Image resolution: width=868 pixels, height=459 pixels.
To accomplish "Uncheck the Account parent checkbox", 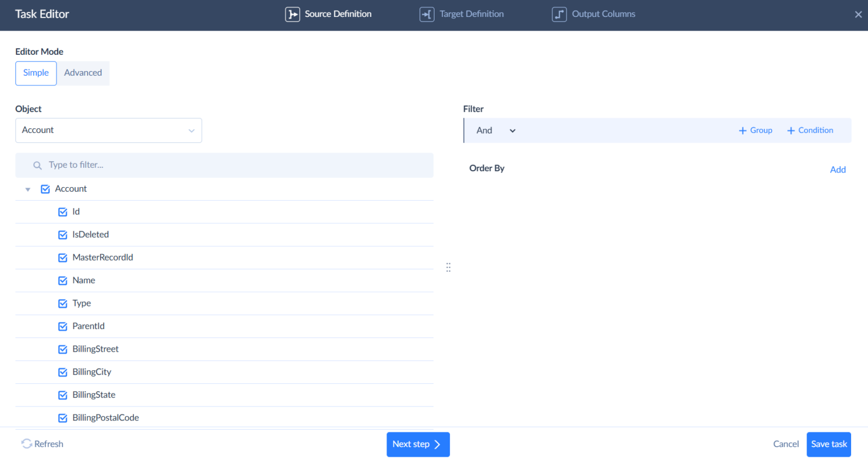I will 45,188.
